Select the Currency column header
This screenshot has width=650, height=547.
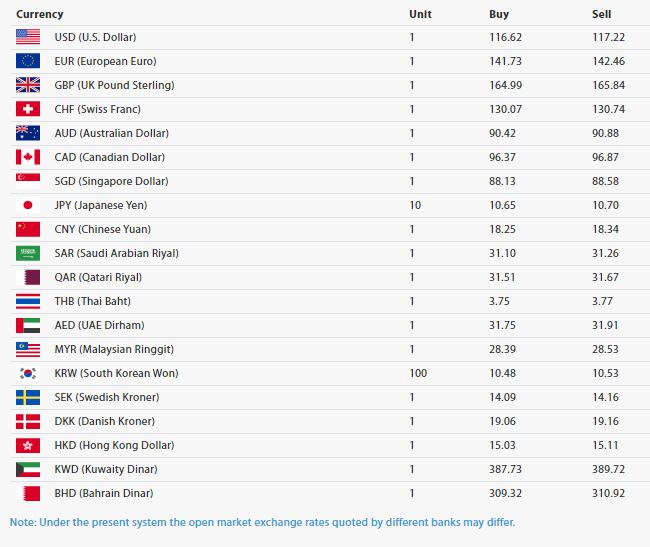(40, 14)
